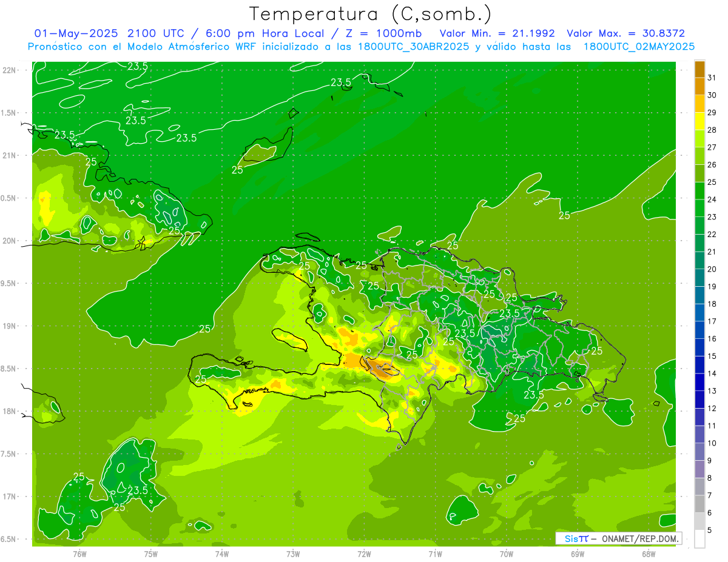Click the 68W longitude label

tap(649, 554)
